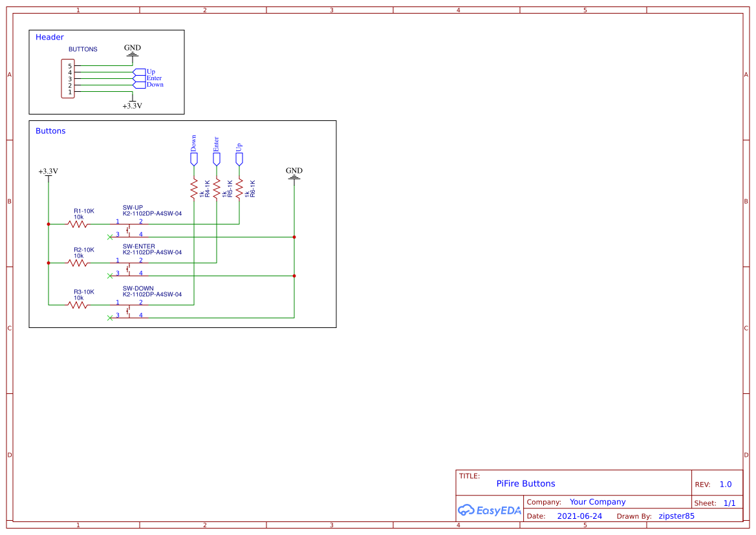
Task: Select the junction dot on SW-UP output net
Action: tap(295, 236)
